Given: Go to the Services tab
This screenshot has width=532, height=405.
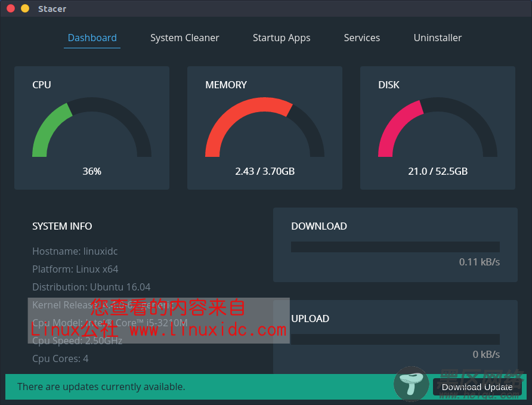Looking at the screenshot, I should pyautogui.click(x=361, y=38).
